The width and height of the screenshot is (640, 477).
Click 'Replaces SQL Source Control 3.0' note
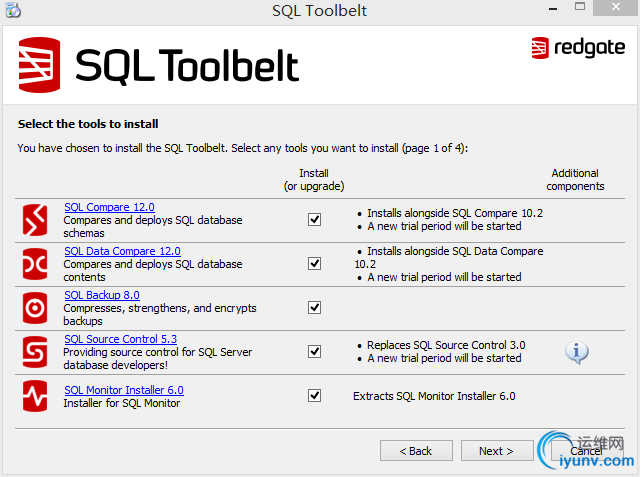[446, 345]
